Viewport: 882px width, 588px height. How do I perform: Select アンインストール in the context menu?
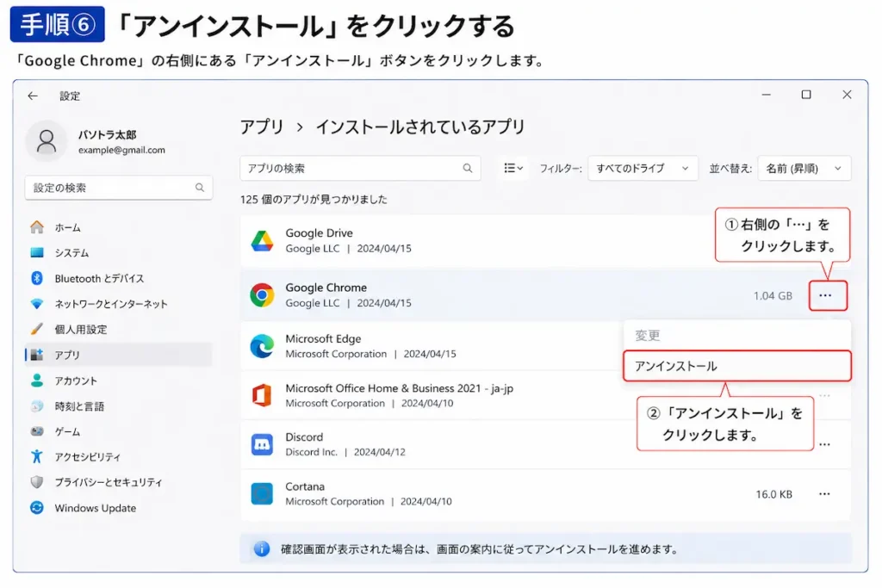coord(737,366)
